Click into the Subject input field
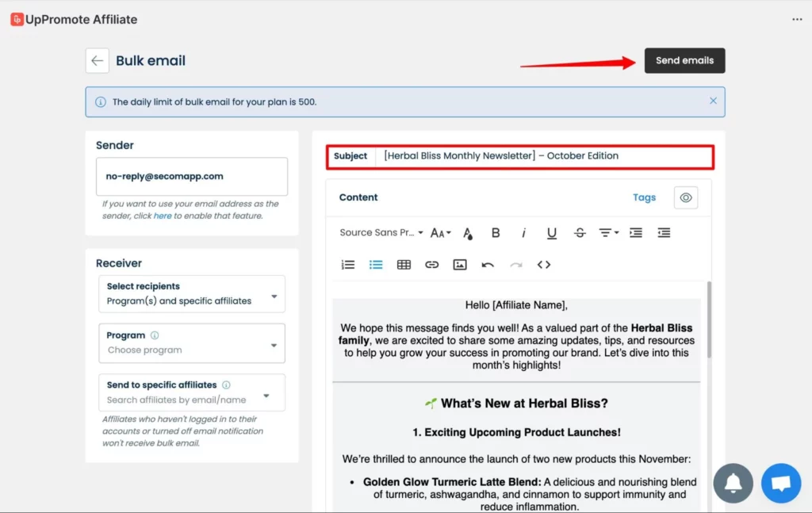The height and width of the screenshot is (513, 812). [543, 156]
